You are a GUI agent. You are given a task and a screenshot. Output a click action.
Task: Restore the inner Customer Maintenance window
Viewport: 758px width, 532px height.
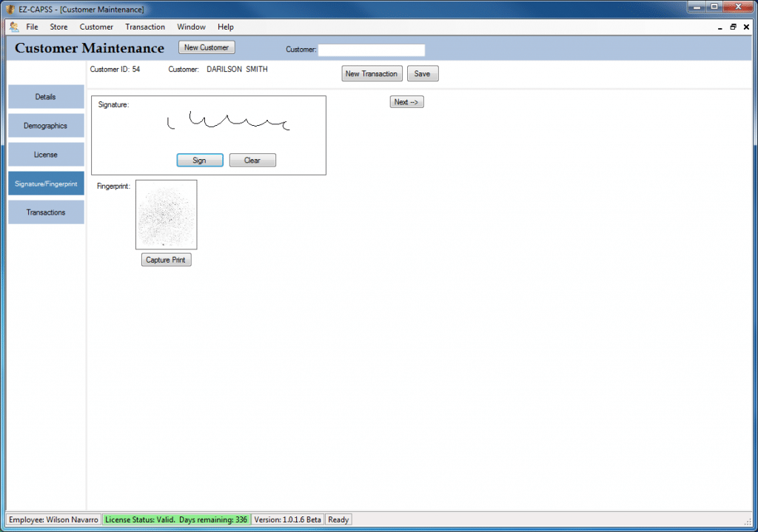[733, 27]
